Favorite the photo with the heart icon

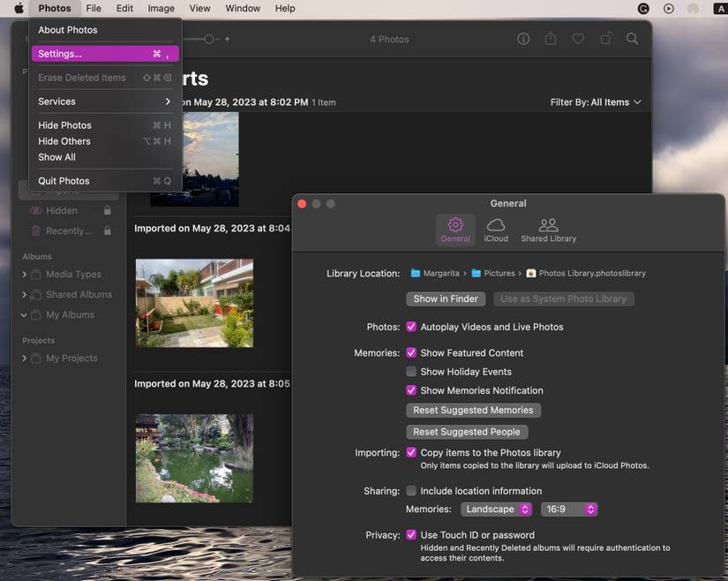(x=578, y=39)
